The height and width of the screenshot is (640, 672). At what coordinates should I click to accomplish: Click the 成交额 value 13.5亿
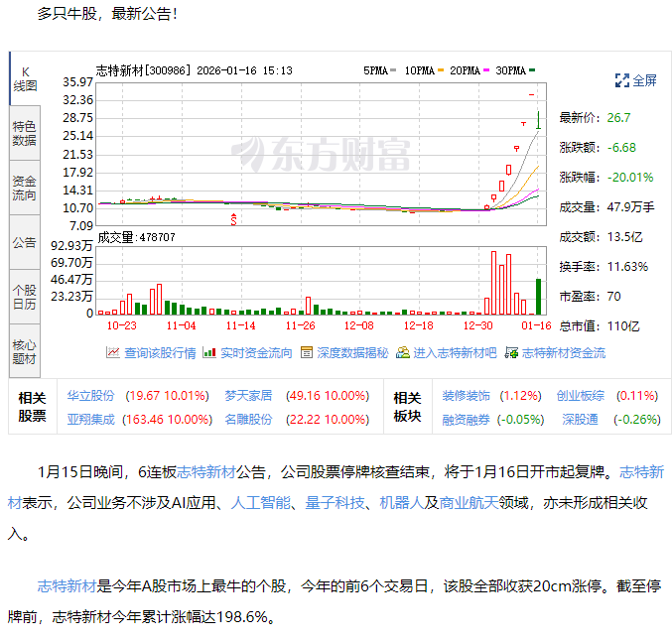[x=624, y=237]
